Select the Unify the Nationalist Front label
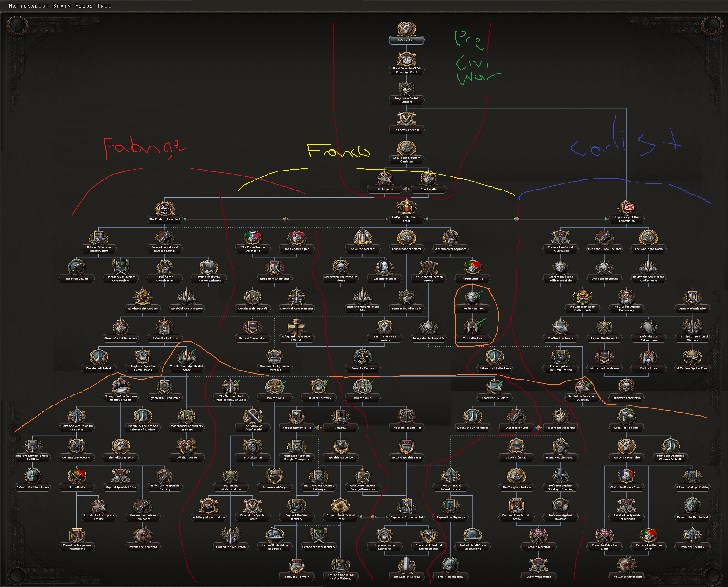Image resolution: width=728 pixels, height=587 pixels. point(406,219)
